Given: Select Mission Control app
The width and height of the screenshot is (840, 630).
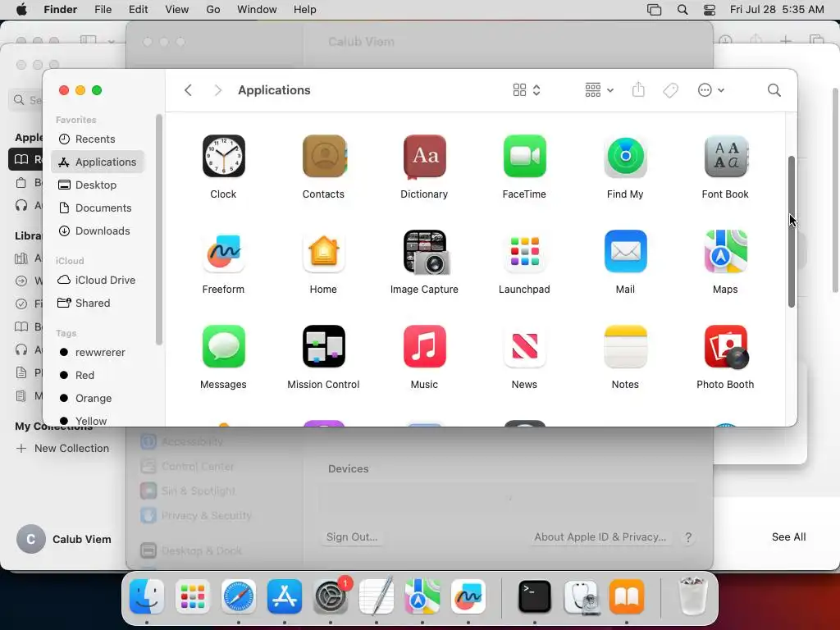Looking at the screenshot, I should pos(323,346).
